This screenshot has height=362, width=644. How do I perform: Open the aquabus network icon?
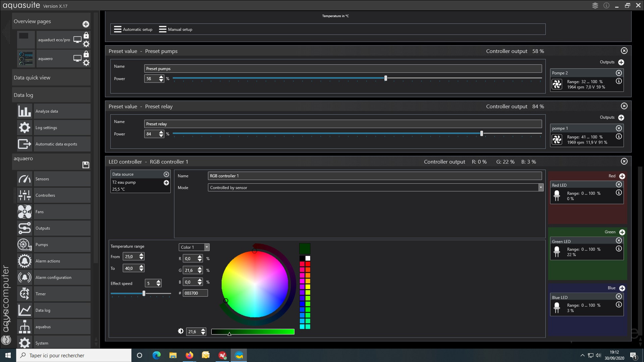(24, 327)
